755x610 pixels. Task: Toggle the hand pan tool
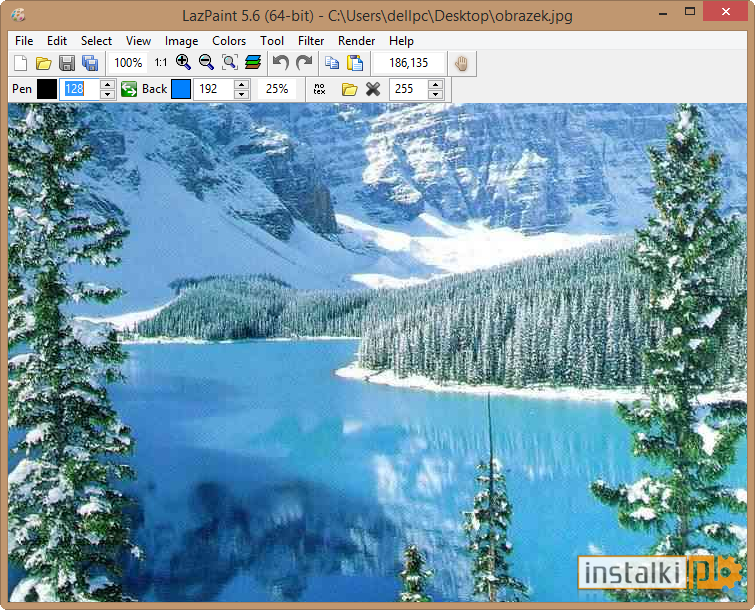461,63
